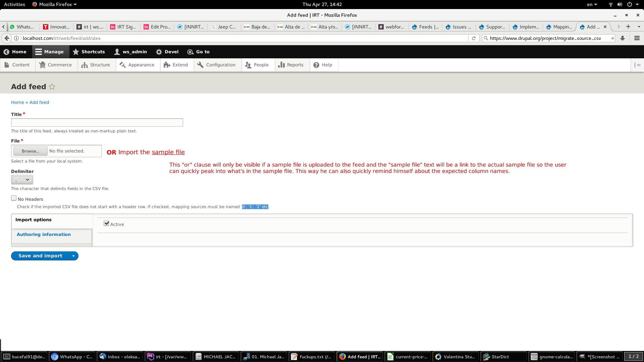
Task: Open the browser tab list dropdown arrow
Action: click(639, 27)
